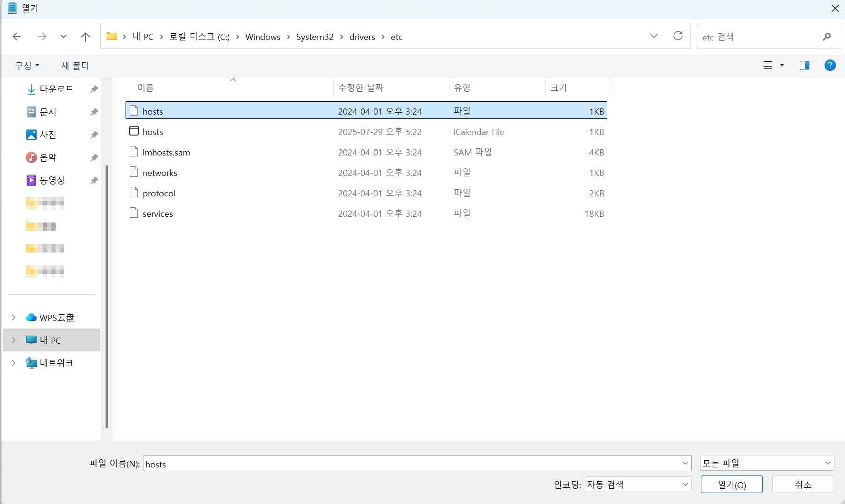Select the hosts iCalendar File
This screenshot has height=504, width=845.
(366, 132)
